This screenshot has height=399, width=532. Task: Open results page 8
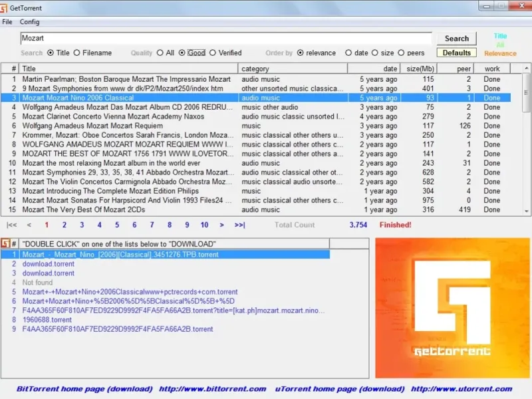(x=170, y=225)
